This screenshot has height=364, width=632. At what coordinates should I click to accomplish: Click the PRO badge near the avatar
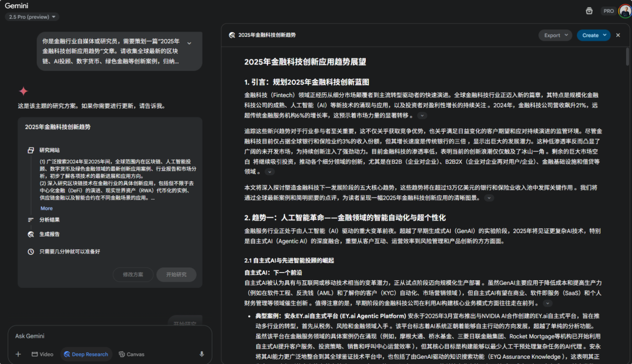point(608,11)
